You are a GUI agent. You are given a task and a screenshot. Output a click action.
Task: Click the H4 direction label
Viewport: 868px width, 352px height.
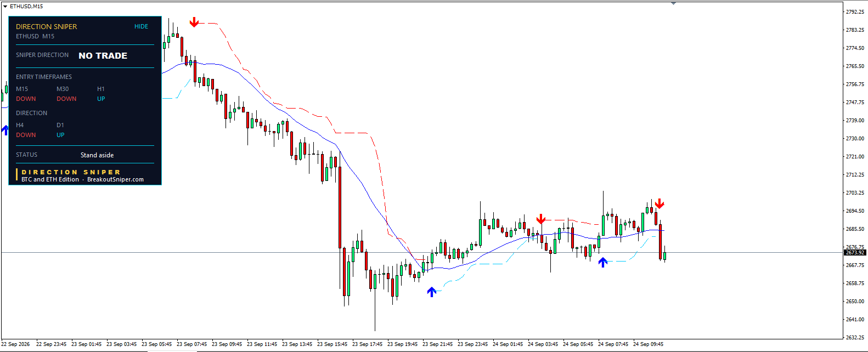(20, 125)
